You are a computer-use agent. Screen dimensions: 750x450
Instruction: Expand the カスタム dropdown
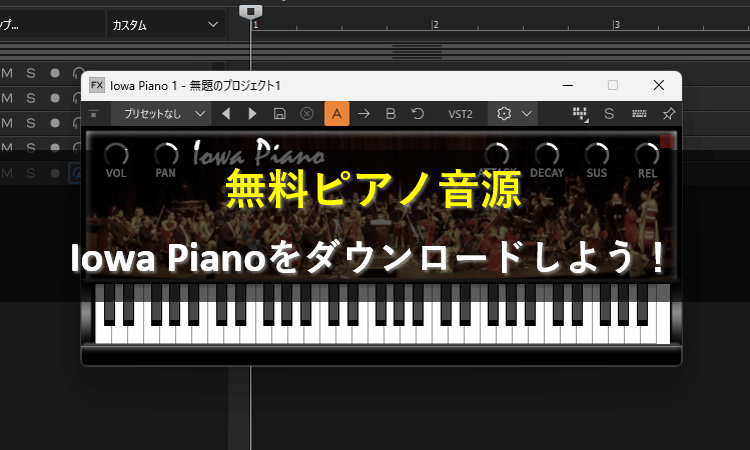[x=165, y=25]
